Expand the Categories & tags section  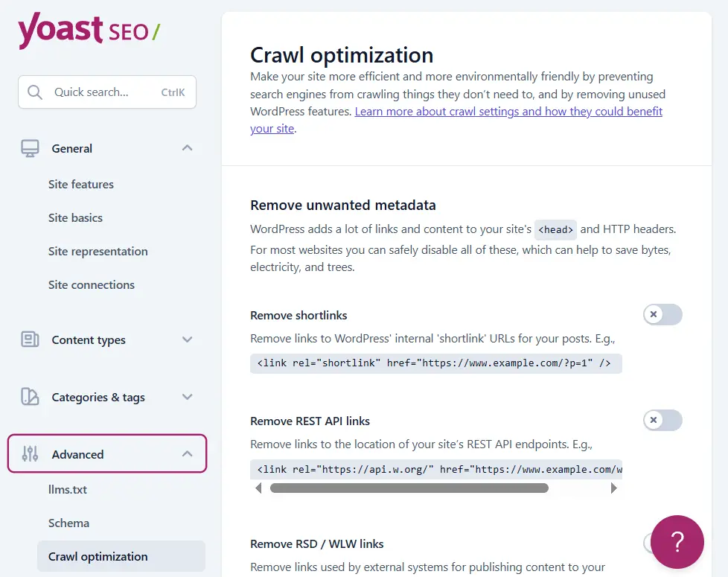[x=187, y=397]
